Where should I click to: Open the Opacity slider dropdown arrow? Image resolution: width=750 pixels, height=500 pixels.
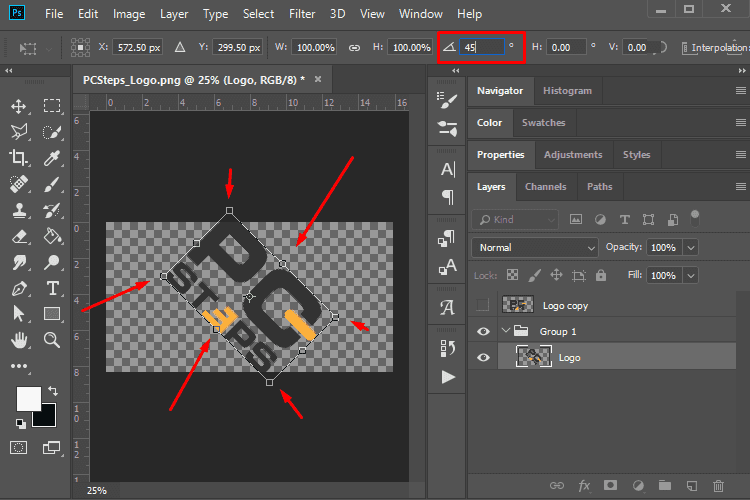click(x=691, y=247)
